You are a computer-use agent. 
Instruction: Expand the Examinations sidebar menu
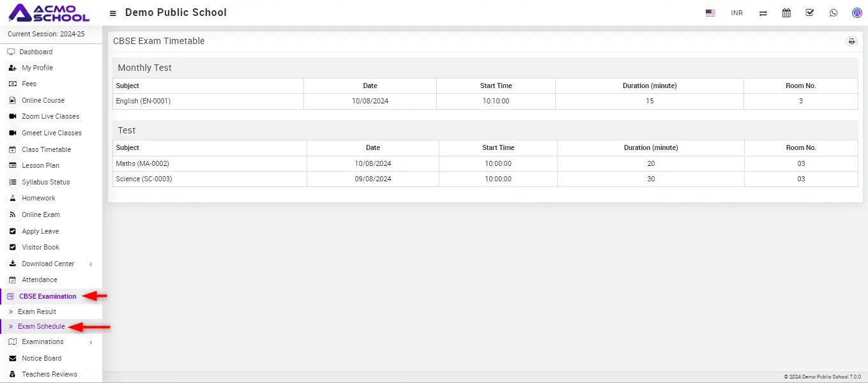[x=43, y=342]
